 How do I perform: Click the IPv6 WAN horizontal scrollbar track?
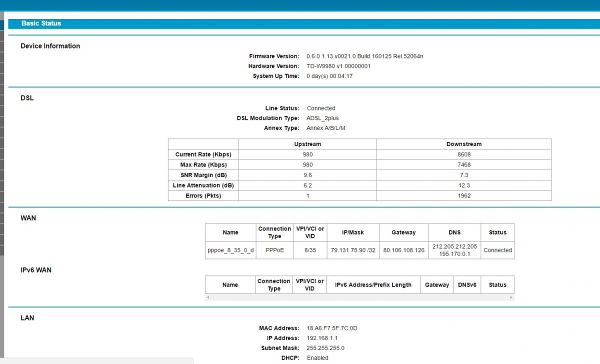359,297
